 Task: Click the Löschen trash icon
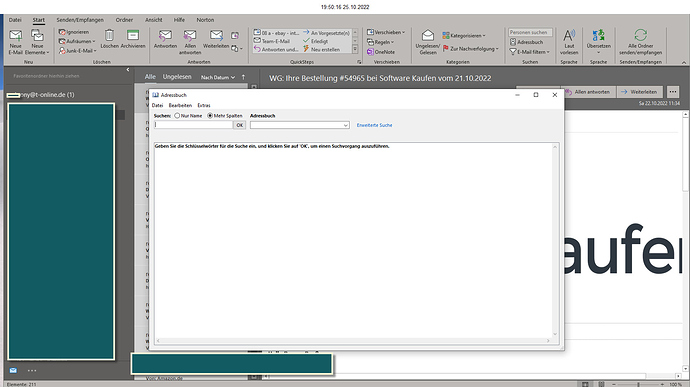click(x=109, y=35)
